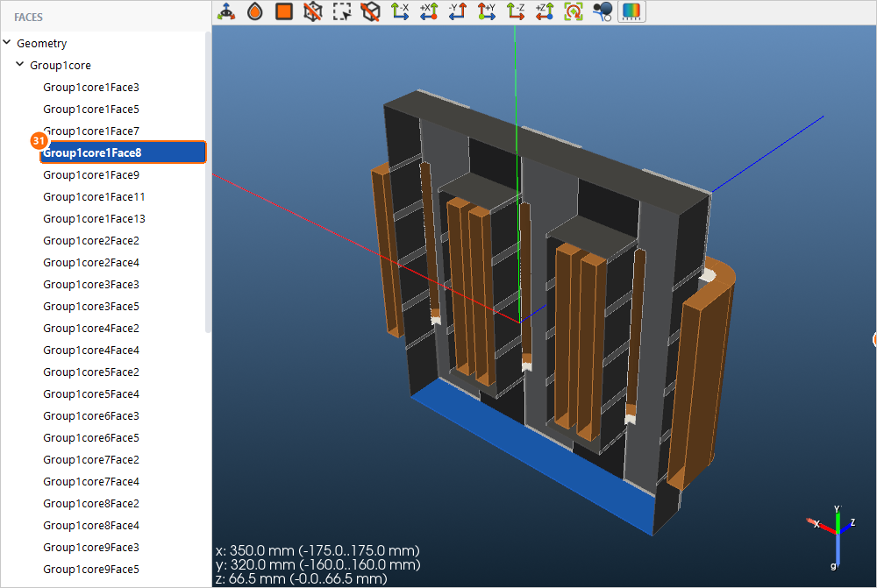Select Group1core8Face4 in the faces tree
This screenshot has height=588, width=877.
click(91, 526)
